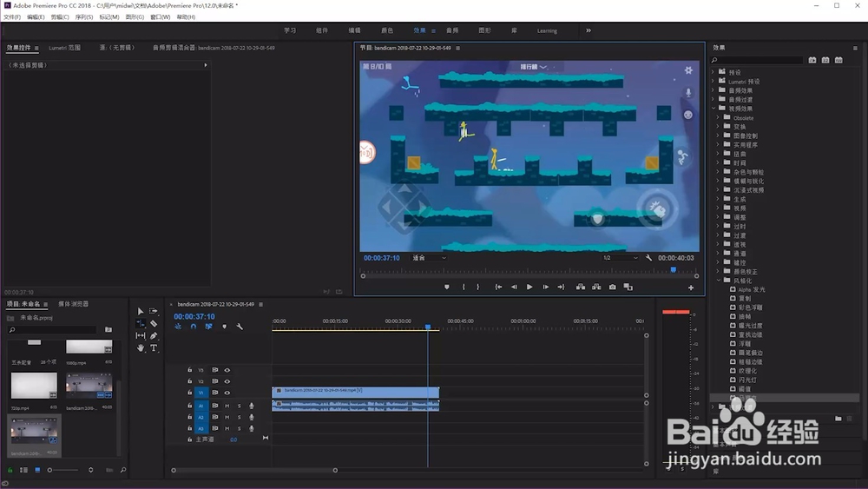Open the Lumetri 范围 panel tab

coord(64,48)
